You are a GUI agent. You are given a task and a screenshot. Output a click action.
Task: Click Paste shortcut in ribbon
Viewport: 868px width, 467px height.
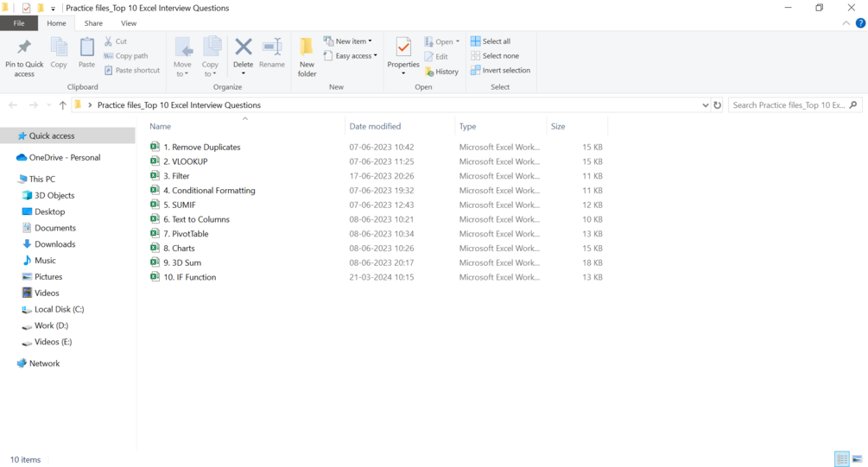pos(132,70)
